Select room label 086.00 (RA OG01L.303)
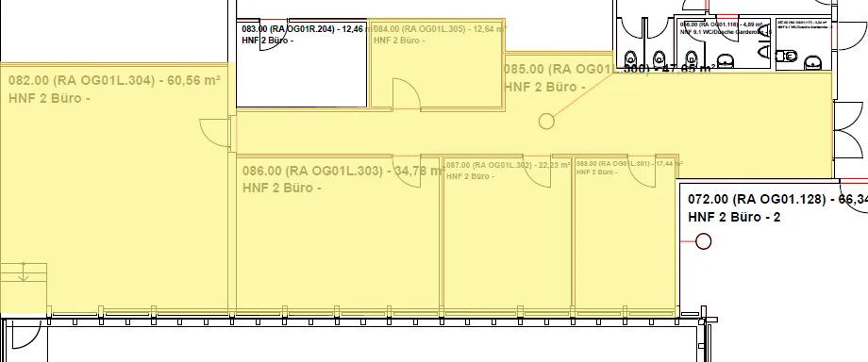This screenshot has width=868, height=362. [x=343, y=171]
